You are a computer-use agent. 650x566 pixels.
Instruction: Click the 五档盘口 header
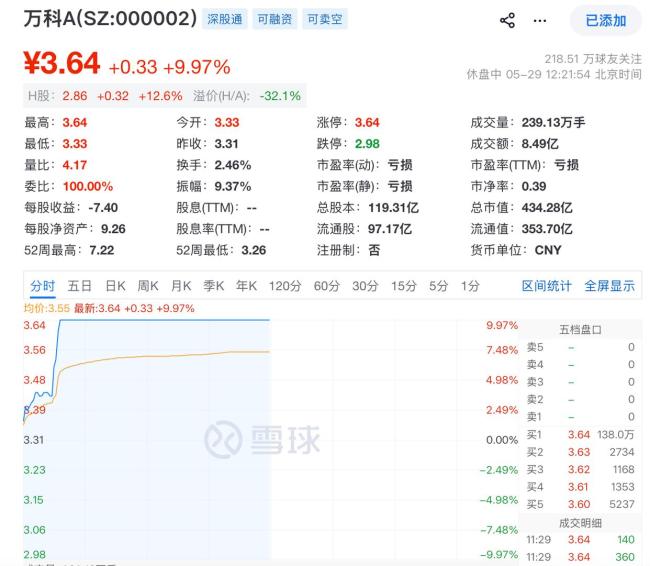coord(580,330)
